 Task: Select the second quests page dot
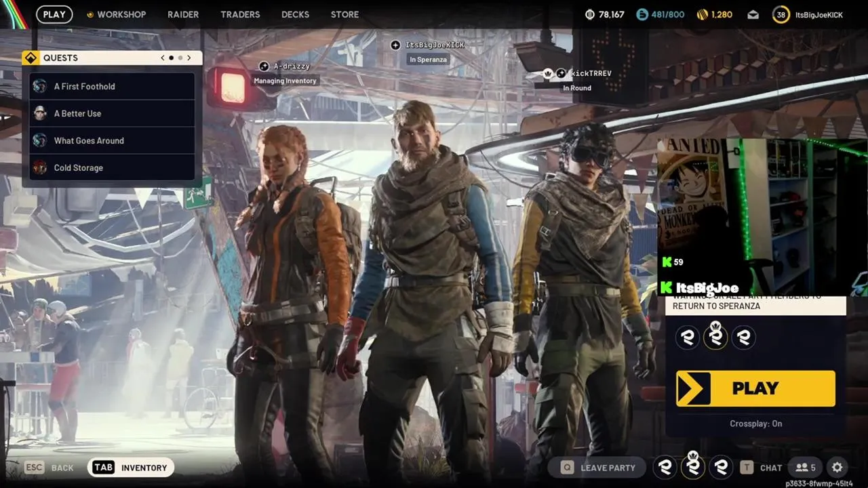180,58
